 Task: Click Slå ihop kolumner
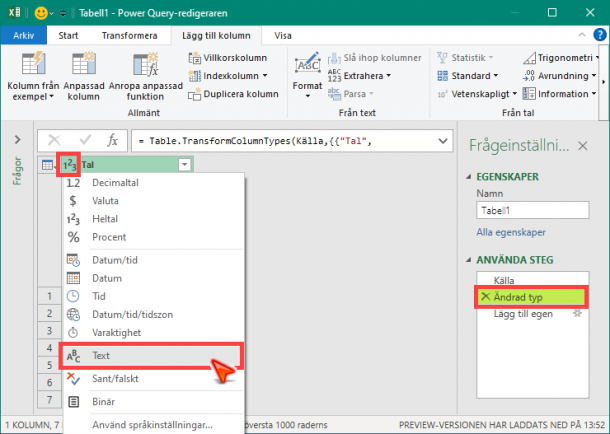374,58
